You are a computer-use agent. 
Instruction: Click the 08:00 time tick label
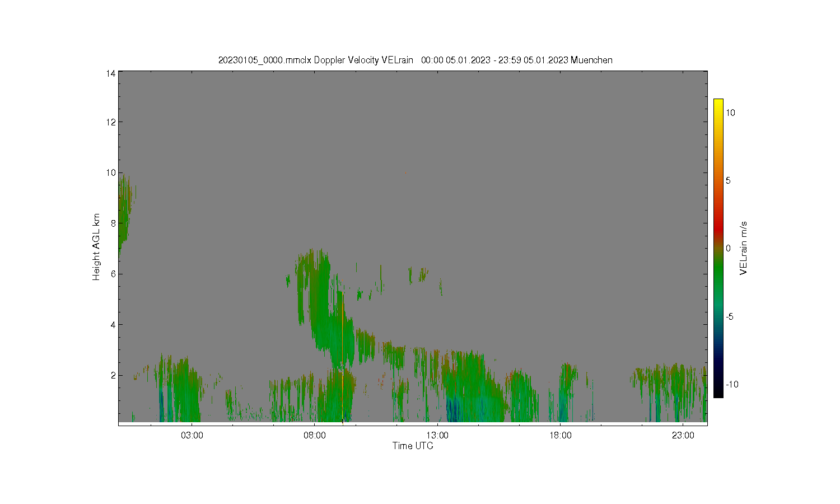click(x=315, y=435)
